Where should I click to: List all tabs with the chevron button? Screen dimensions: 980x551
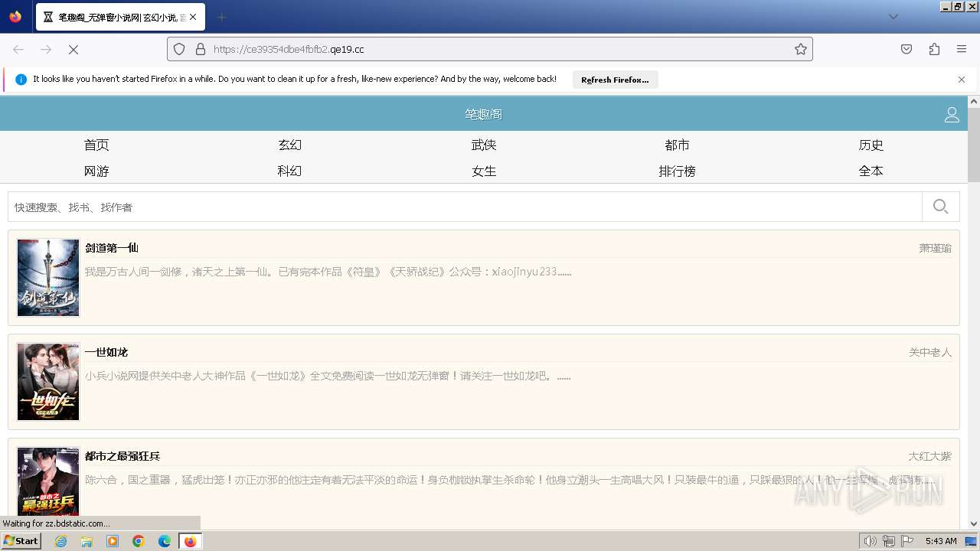pos(893,17)
